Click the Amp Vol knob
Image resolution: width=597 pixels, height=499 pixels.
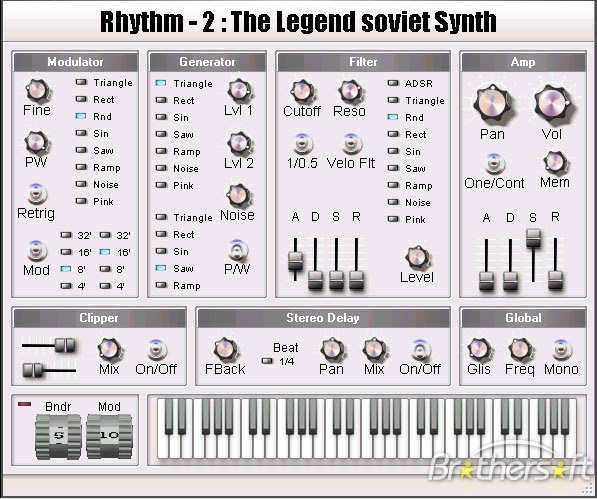click(x=552, y=104)
